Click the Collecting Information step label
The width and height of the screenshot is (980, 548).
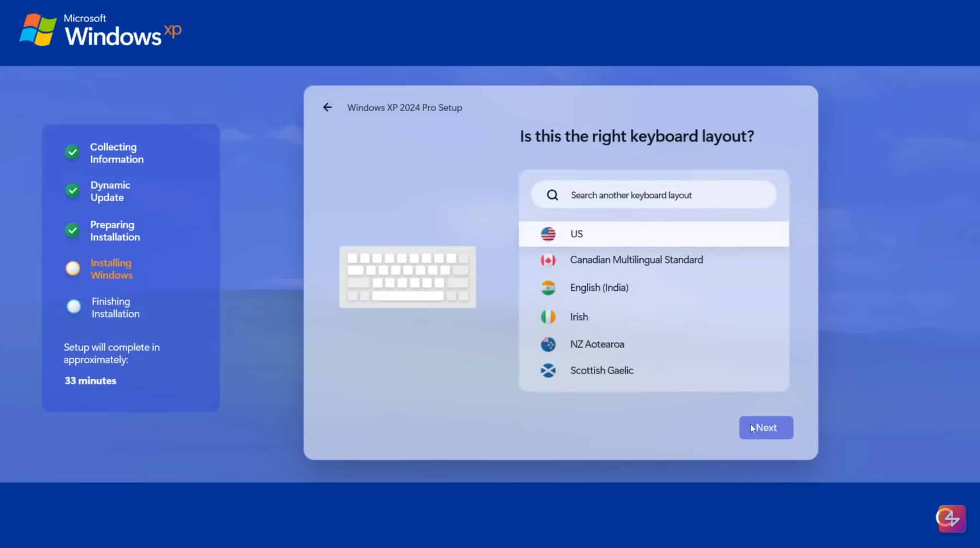[117, 153]
